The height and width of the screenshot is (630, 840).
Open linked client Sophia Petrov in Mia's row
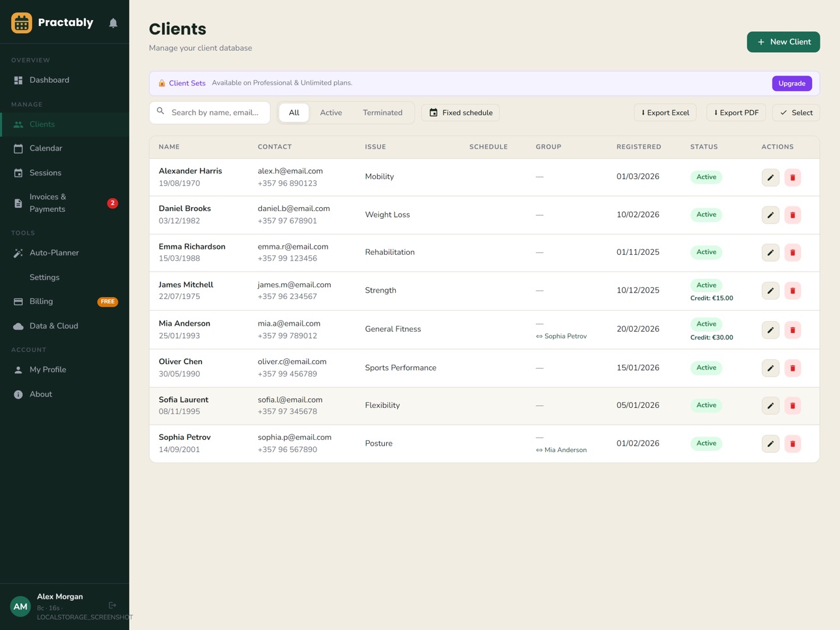(561, 336)
